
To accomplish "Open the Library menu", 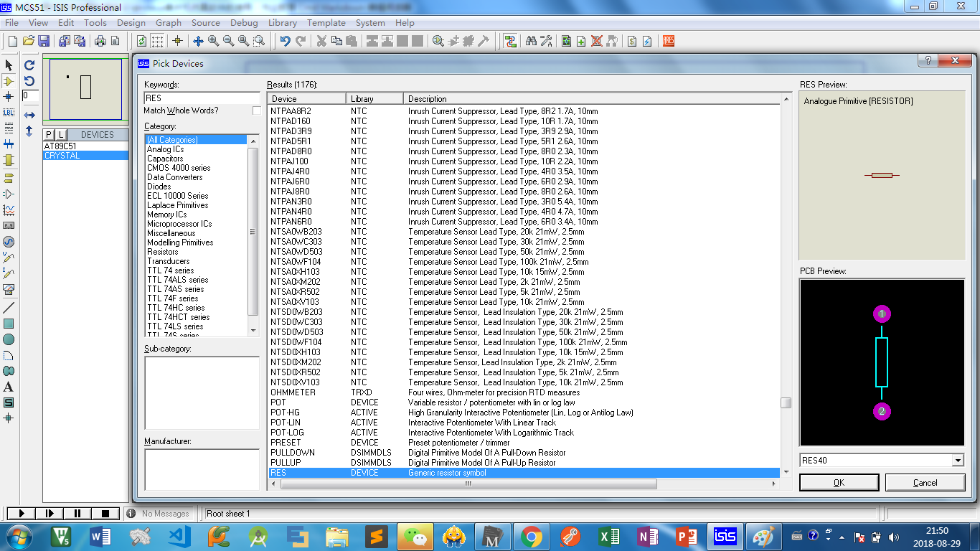I will click(283, 22).
